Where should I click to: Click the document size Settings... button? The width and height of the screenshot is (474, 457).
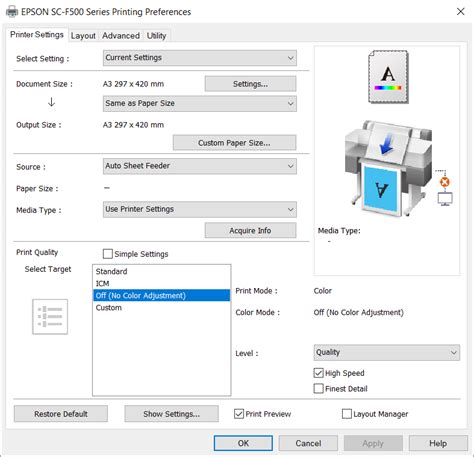250,84
